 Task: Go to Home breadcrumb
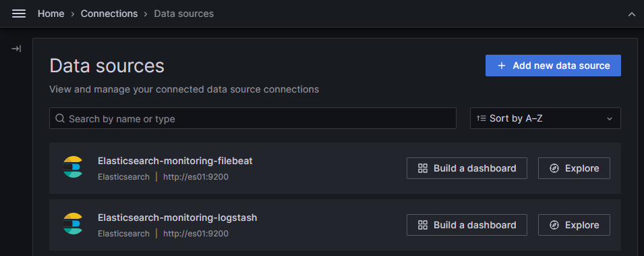[51, 14]
